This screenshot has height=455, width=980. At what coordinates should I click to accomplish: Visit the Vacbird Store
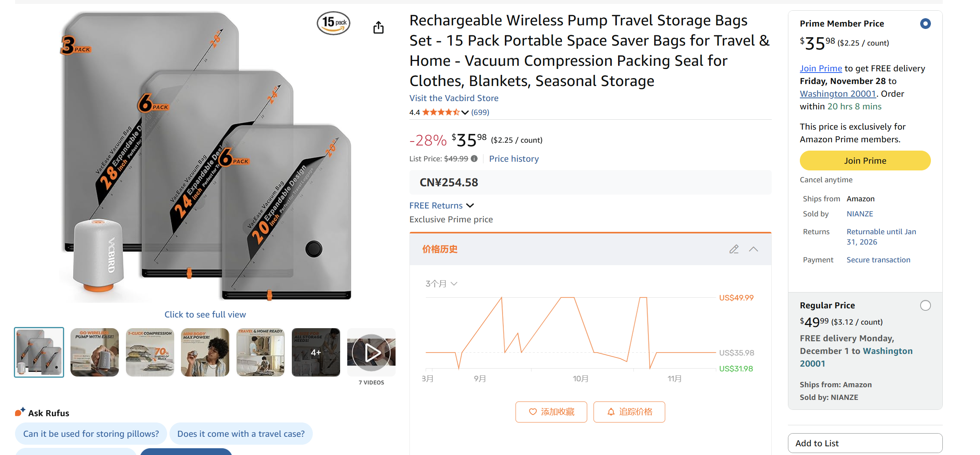pos(454,98)
